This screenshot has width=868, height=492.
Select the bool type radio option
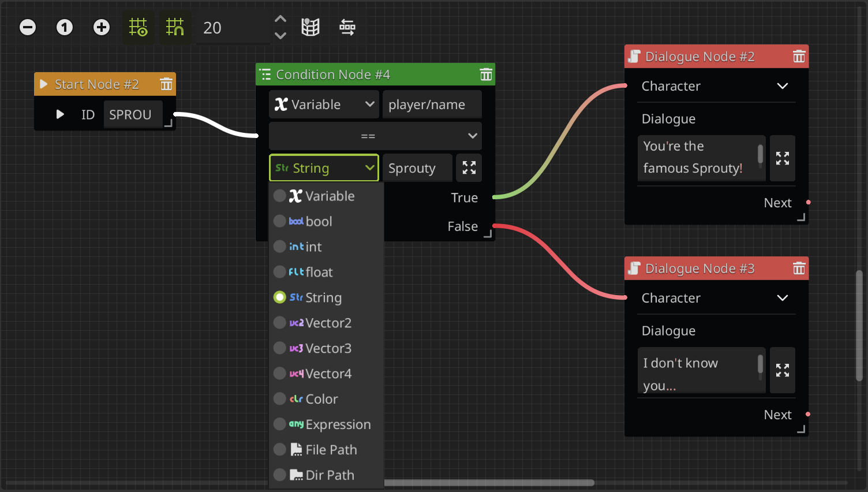pos(280,221)
